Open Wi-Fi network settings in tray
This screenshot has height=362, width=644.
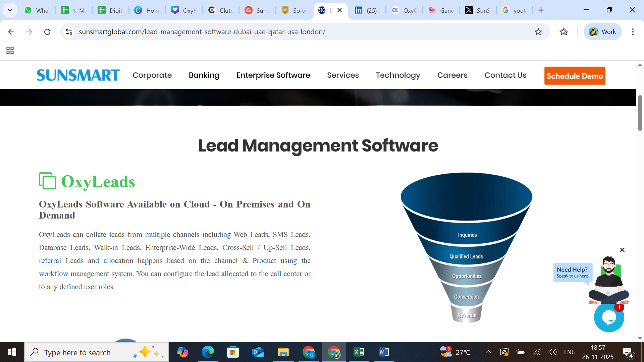(537, 352)
